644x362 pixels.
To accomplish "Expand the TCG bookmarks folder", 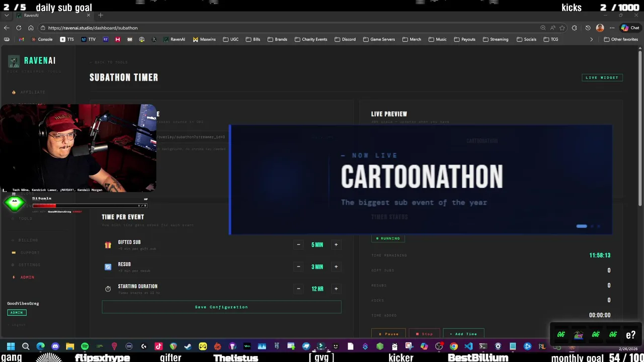I will [x=551, y=39].
